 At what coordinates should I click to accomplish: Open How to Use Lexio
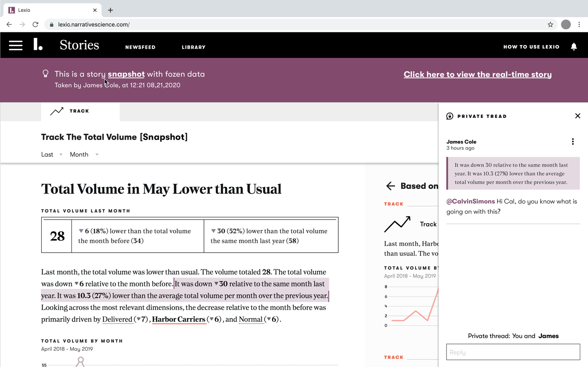pos(531,47)
